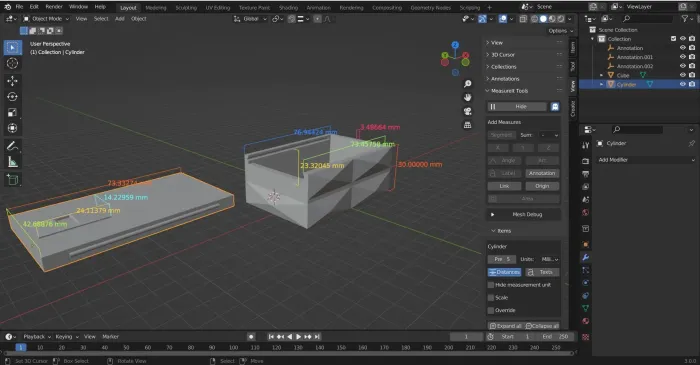The height and width of the screenshot is (365, 700).
Task: Toggle camera view with the camera icon
Action: 467,111
